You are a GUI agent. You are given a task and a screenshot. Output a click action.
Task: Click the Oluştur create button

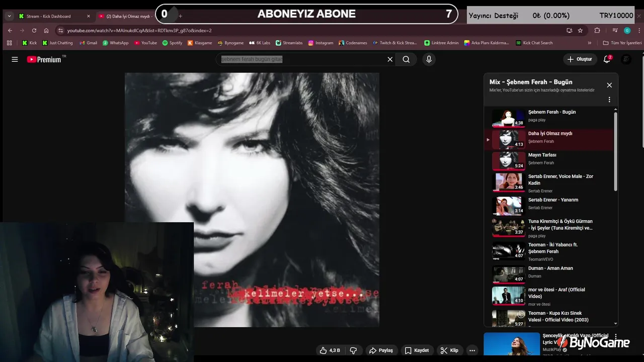580,59
